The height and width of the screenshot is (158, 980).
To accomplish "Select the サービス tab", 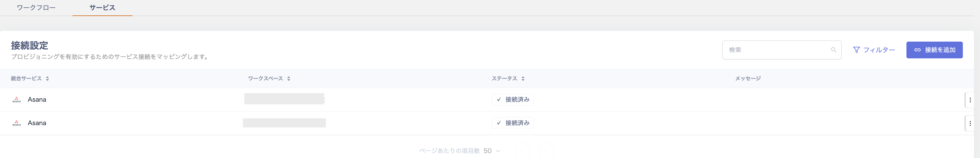I will [102, 8].
